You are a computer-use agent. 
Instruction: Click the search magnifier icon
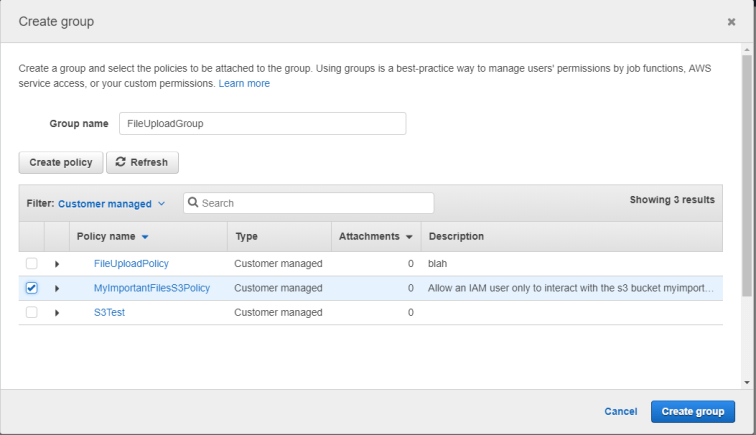(194, 203)
